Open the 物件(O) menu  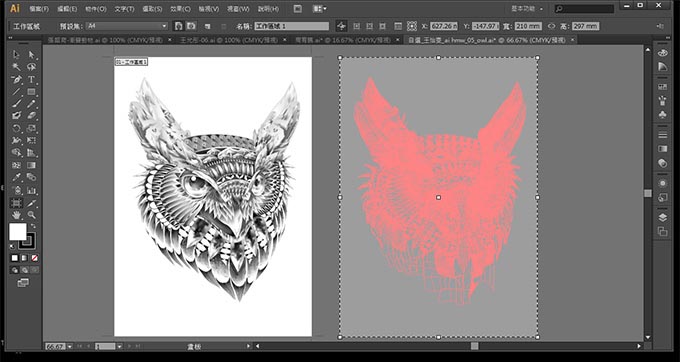click(95, 9)
